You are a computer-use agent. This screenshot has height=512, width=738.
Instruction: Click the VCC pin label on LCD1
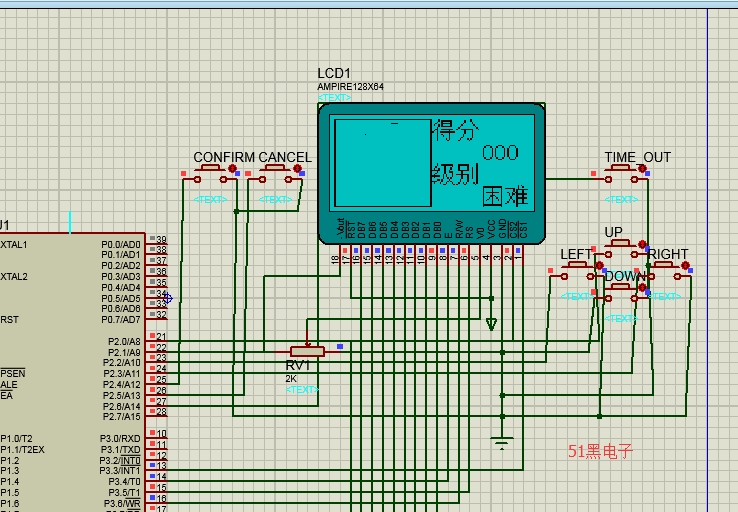[491, 229]
